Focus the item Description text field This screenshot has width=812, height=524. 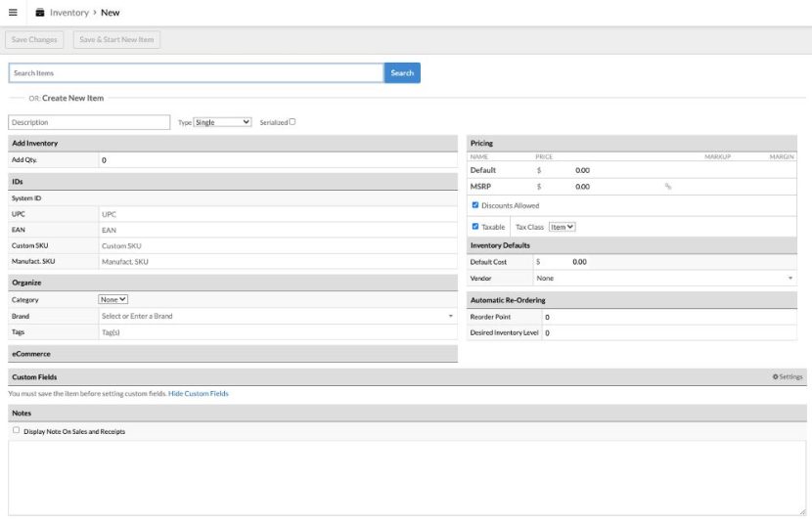[x=89, y=122]
